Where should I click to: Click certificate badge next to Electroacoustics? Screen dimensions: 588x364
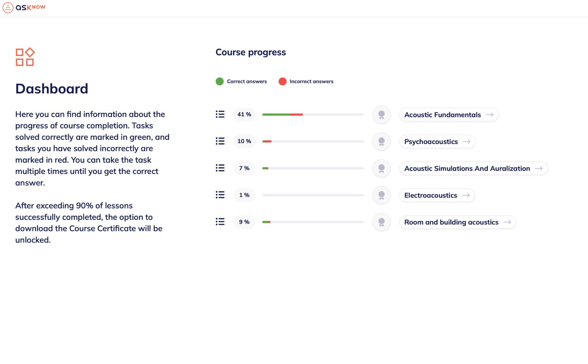pos(382,195)
